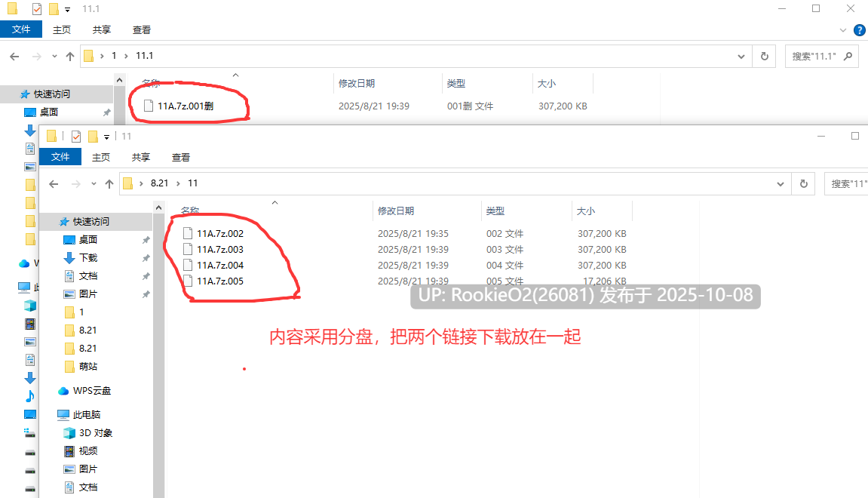
Task: Select the file 11A.7z.002
Action: (219, 234)
